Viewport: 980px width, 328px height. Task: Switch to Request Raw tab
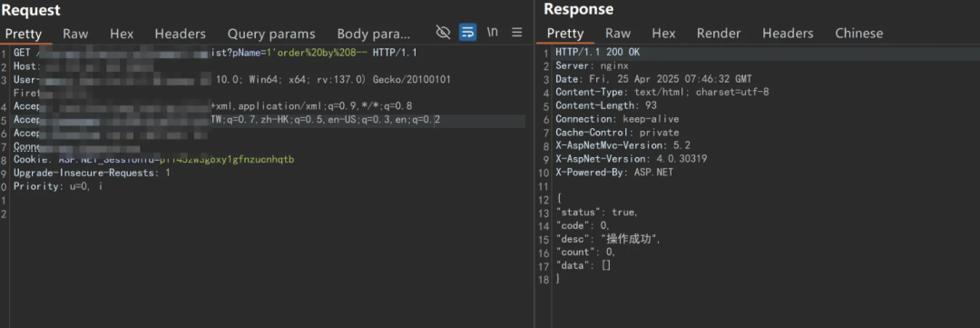click(75, 34)
